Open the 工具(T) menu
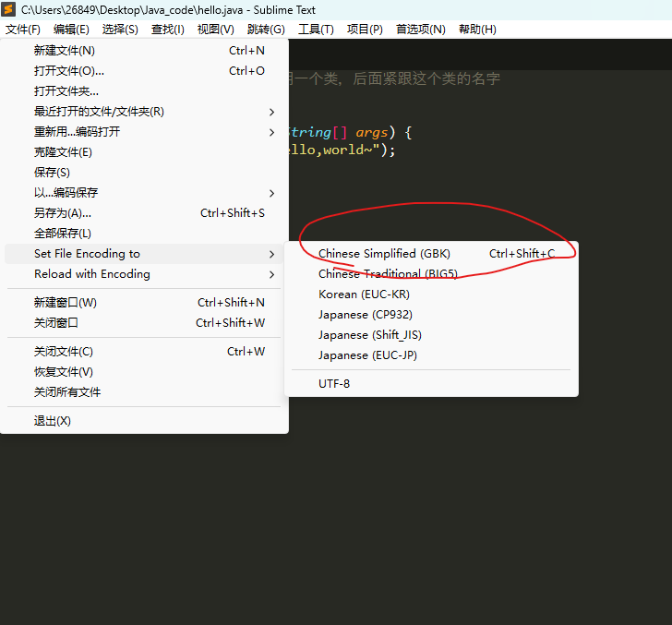The height and width of the screenshot is (625, 672). 316,30
